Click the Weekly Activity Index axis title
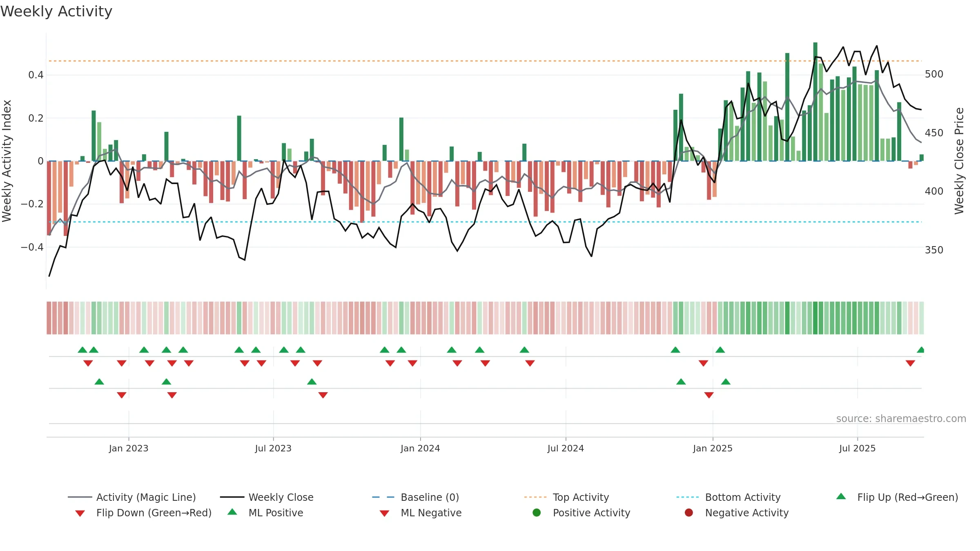 (7, 161)
